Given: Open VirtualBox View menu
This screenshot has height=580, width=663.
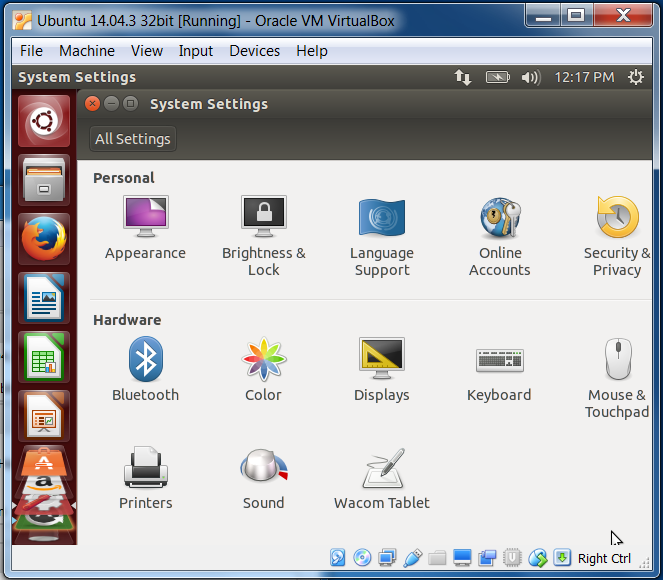Looking at the screenshot, I should click(147, 51).
